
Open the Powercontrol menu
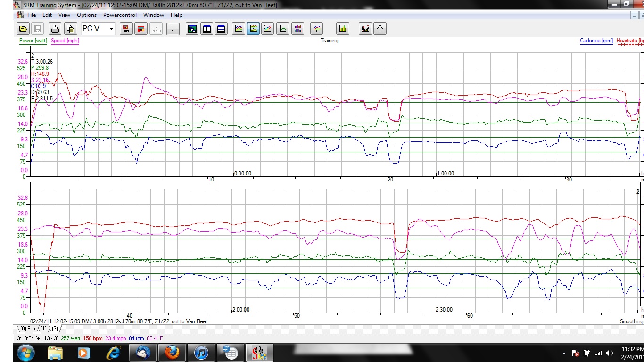tap(120, 15)
